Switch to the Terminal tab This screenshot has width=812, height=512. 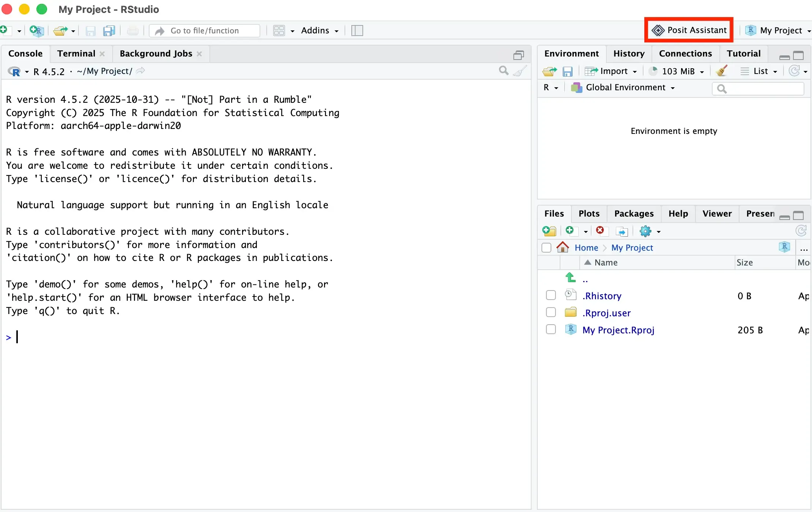[x=76, y=53]
